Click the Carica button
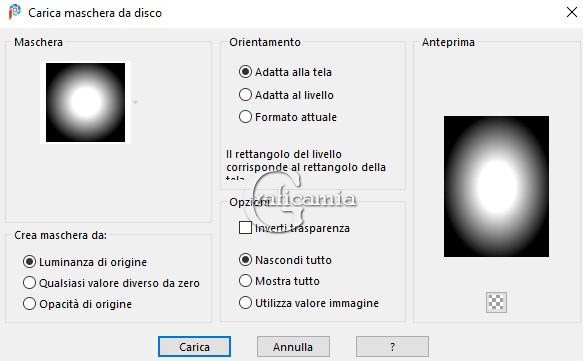Screen dimensions: 583x361 (x=194, y=347)
